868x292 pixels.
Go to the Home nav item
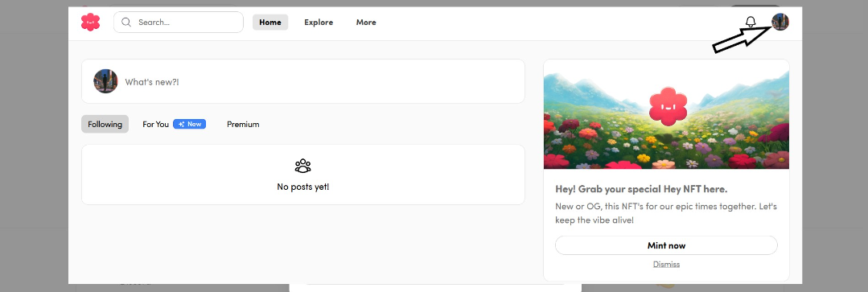(x=270, y=23)
